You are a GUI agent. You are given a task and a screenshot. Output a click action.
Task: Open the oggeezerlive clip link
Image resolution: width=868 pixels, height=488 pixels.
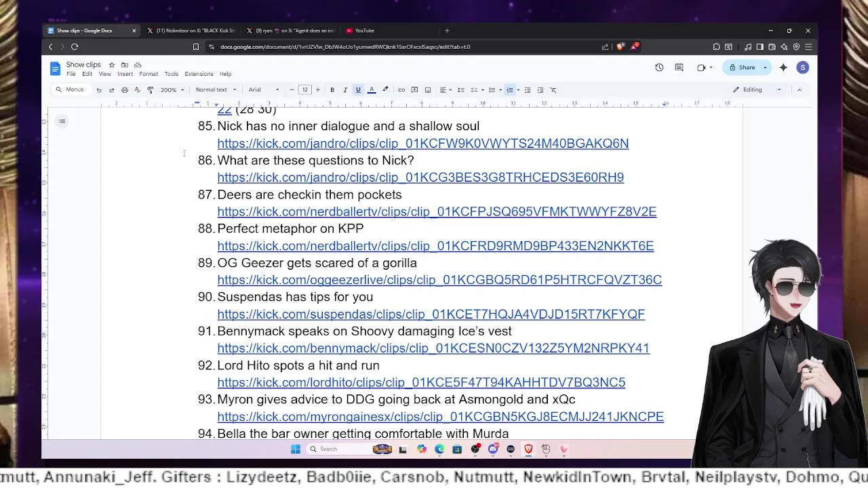point(439,280)
